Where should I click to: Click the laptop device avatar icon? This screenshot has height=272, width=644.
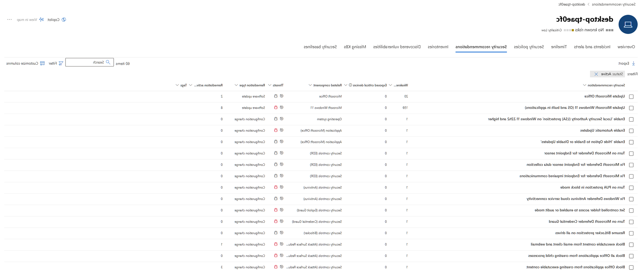(628, 24)
